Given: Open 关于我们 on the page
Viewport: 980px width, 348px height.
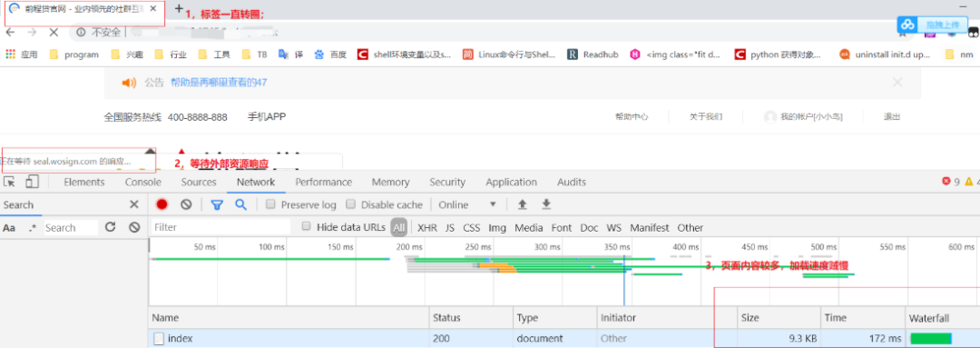Looking at the screenshot, I should click(x=706, y=117).
